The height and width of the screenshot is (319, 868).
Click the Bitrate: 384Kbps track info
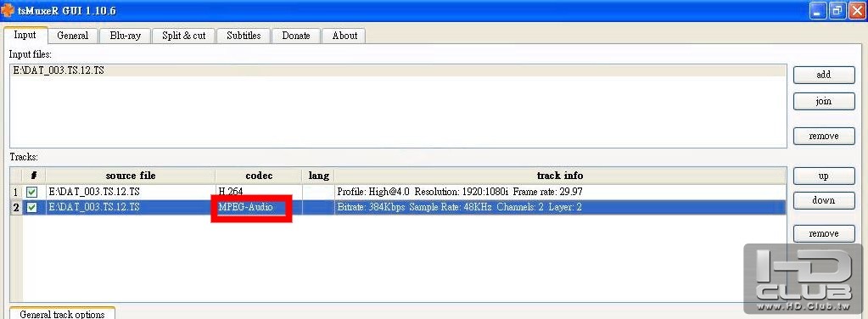[x=560, y=208]
